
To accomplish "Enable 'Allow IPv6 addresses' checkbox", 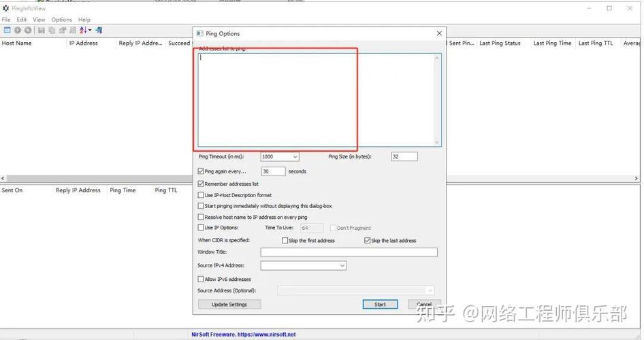I will [201, 279].
